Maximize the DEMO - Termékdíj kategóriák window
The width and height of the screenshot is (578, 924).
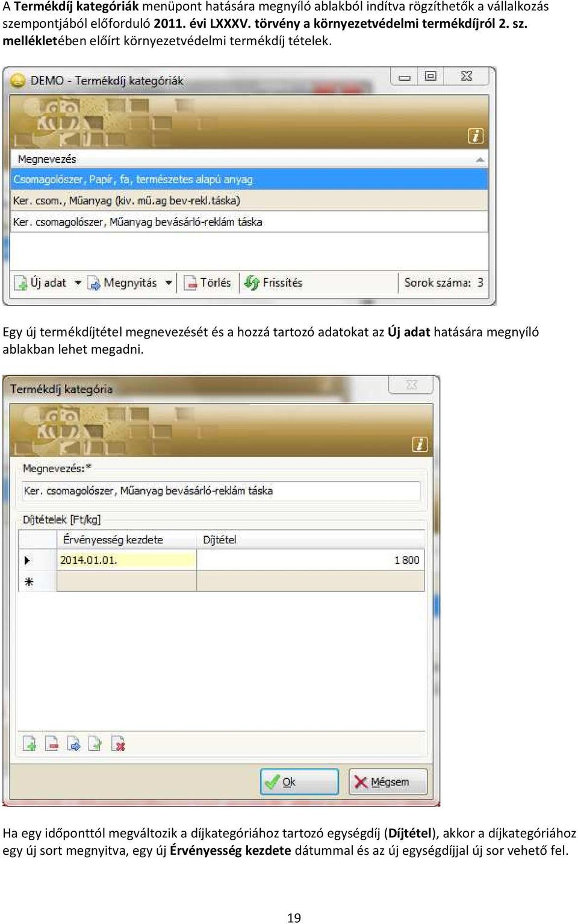430,76
